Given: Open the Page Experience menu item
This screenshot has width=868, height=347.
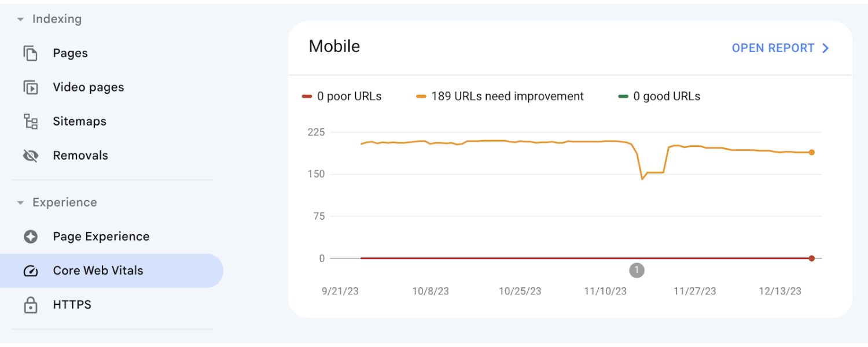Looking at the screenshot, I should click(101, 236).
